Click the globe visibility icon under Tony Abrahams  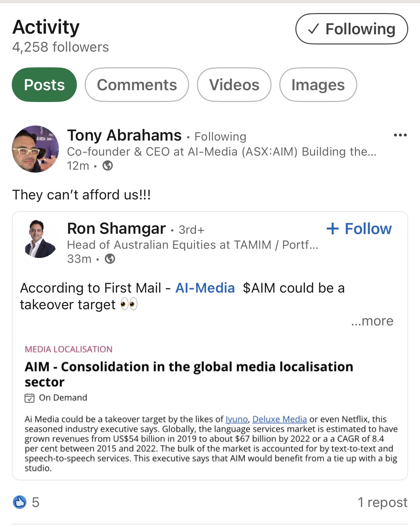pos(108,166)
